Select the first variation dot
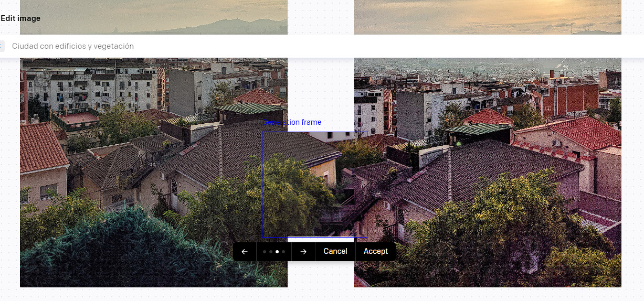 [265, 252]
